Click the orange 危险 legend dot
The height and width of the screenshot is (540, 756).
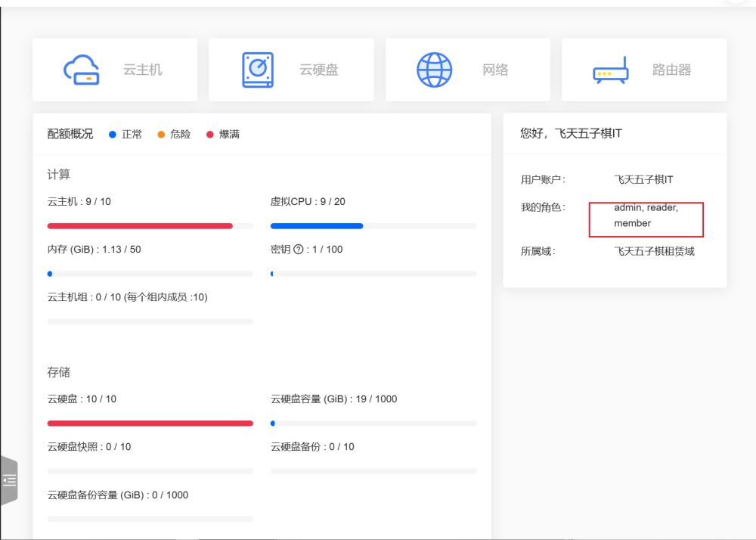[x=161, y=135]
